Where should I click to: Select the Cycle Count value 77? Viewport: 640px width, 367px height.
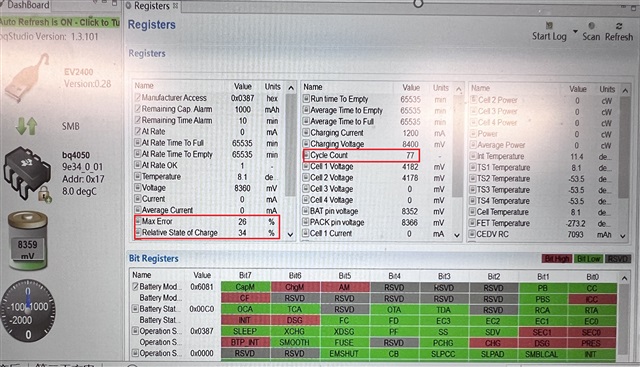(x=410, y=155)
